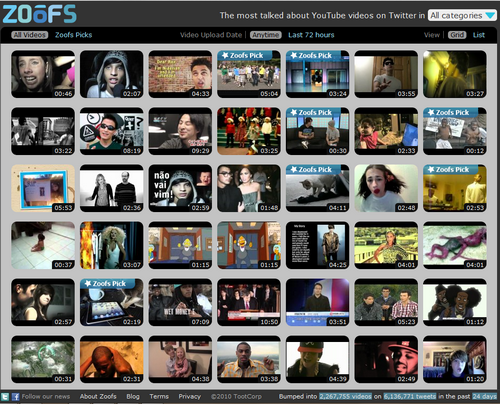Viewport: 500px width, 404px height.
Task: Play the 02:33 baby video
Action: [x=386, y=131]
